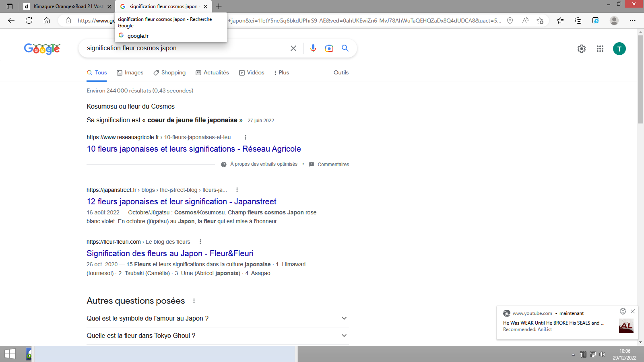Click the Edge browser icon in the toolbar
The image size is (644, 362).
tap(596, 21)
